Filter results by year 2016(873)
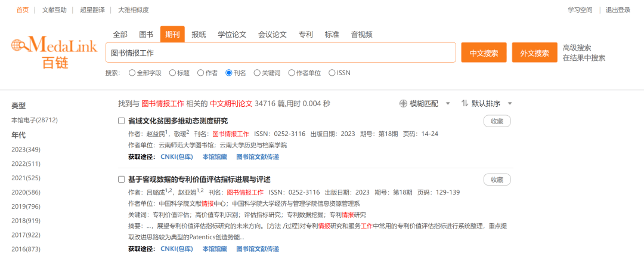644x256 pixels. (26, 249)
